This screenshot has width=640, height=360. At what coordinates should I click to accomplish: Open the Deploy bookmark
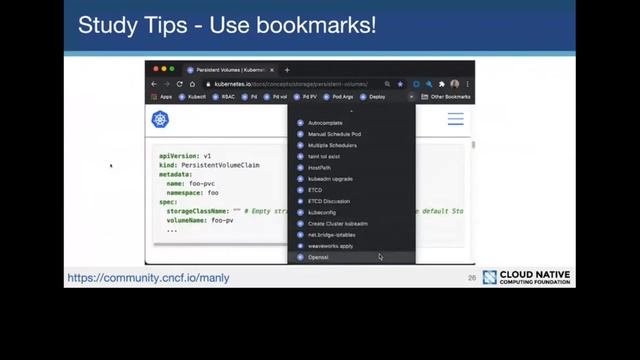(373, 97)
